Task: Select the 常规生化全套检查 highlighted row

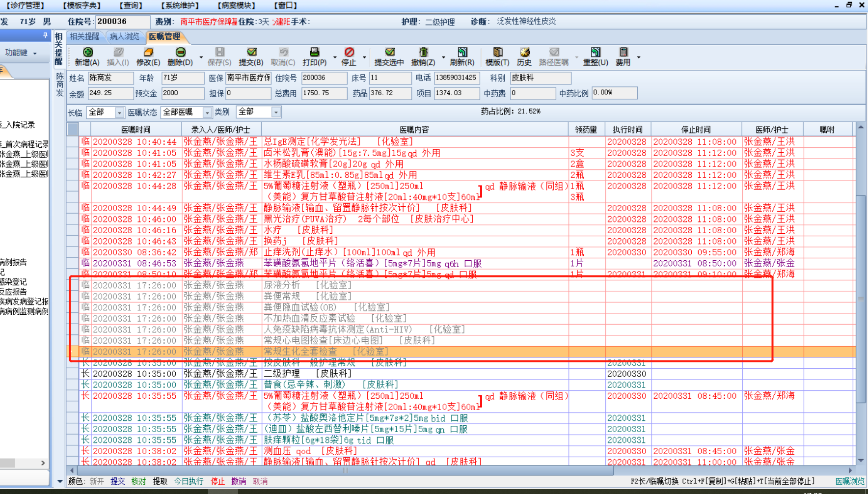Action: coord(461,352)
